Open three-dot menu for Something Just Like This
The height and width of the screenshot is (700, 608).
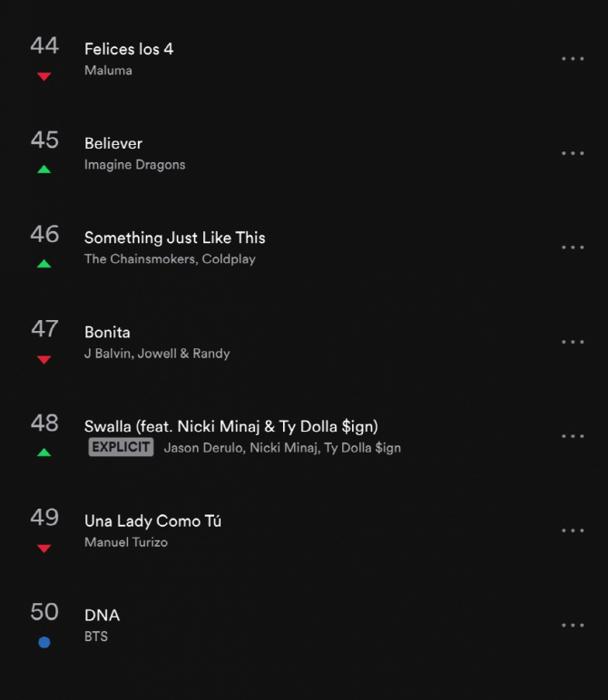pyautogui.click(x=573, y=248)
